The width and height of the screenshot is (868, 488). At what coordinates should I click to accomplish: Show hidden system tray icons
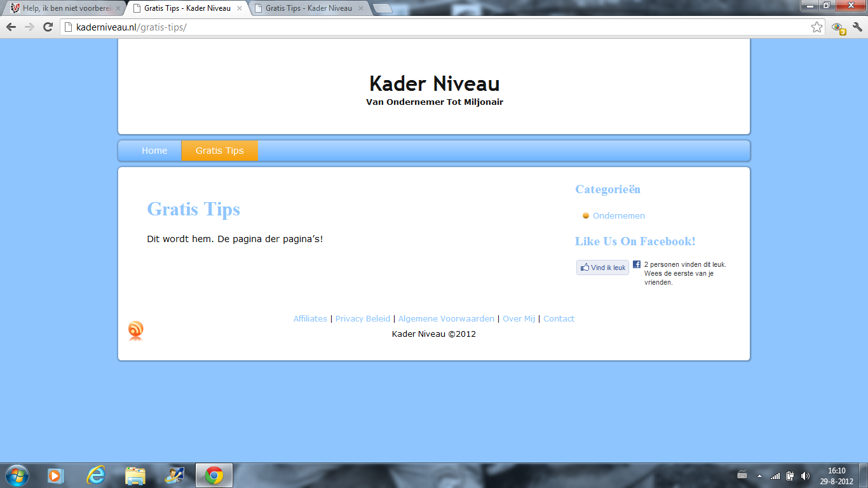coord(759,476)
